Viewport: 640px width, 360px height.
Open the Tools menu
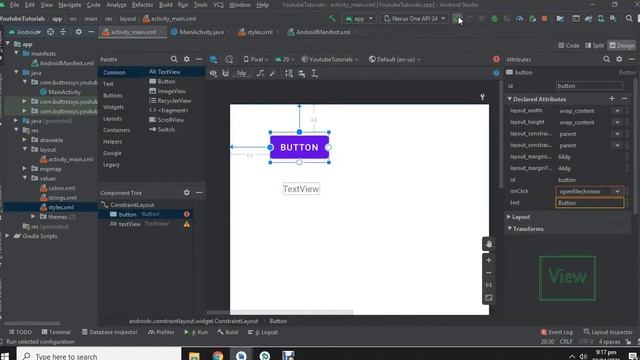click(x=200, y=5)
